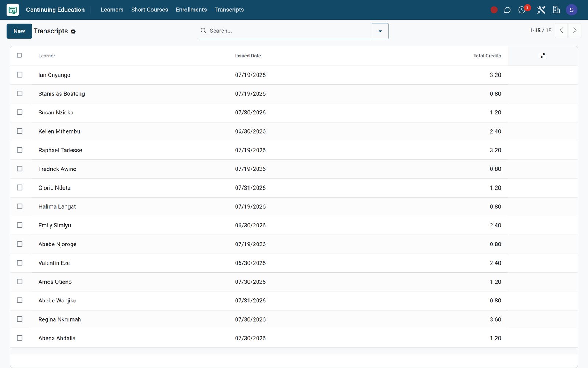Select the Ian Onyango row checkbox

click(x=19, y=75)
